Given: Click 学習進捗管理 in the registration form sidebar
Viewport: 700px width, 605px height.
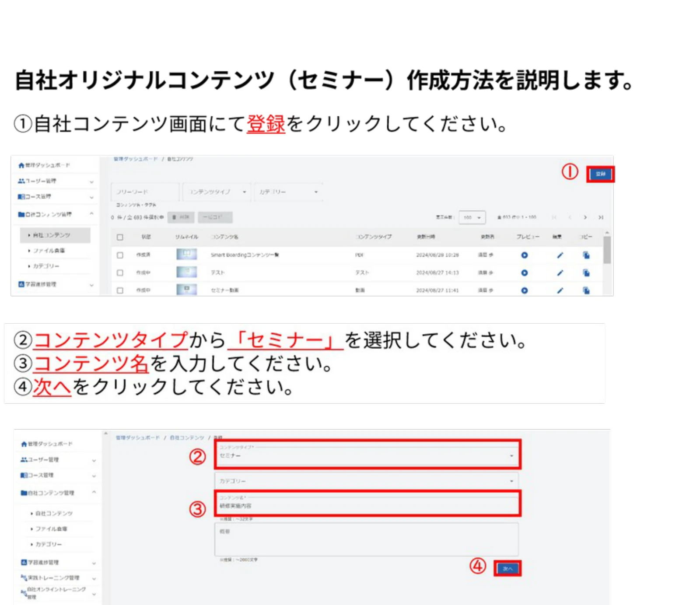Looking at the screenshot, I should pos(43,562).
